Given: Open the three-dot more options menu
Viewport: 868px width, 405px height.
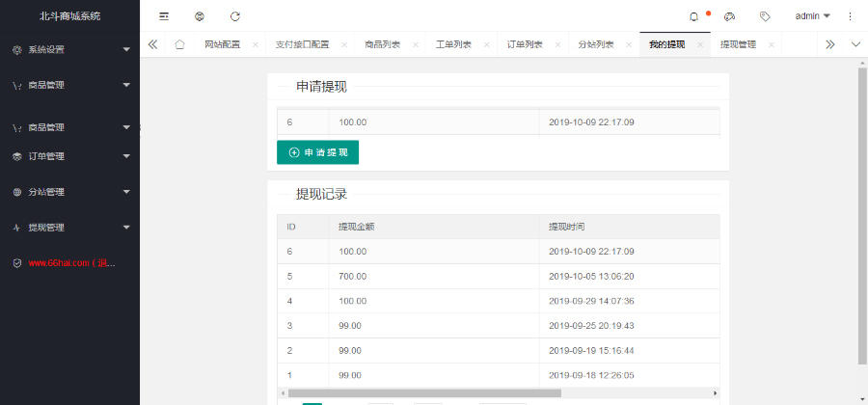Looking at the screenshot, I should 850,16.
